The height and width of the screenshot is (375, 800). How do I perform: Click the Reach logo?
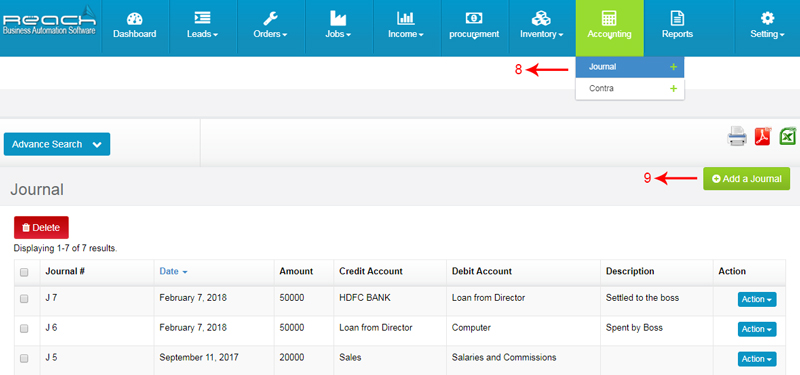pyautogui.click(x=49, y=21)
